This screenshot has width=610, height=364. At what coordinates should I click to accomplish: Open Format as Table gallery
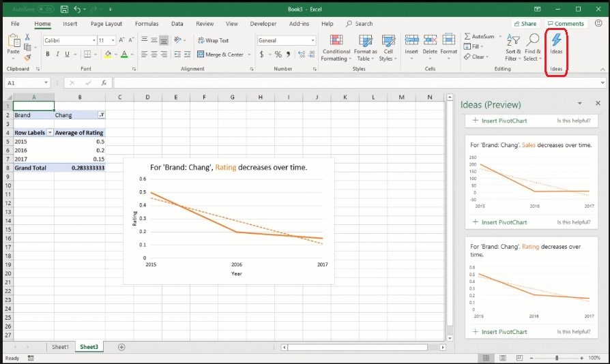365,48
